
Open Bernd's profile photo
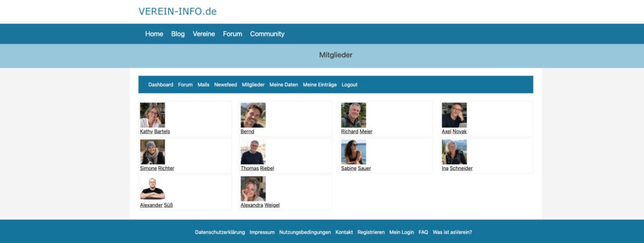[253, 115]
